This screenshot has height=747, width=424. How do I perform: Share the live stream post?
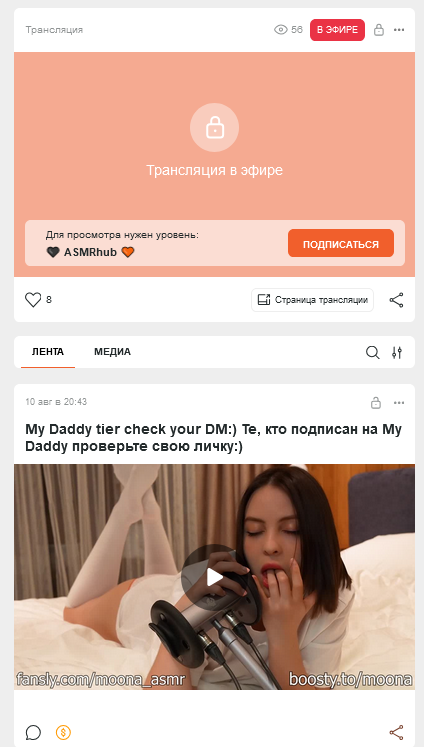396,300
